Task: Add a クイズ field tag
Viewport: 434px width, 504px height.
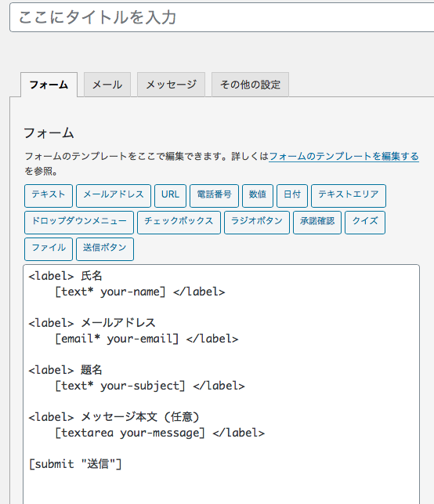Action: [365, 223]
